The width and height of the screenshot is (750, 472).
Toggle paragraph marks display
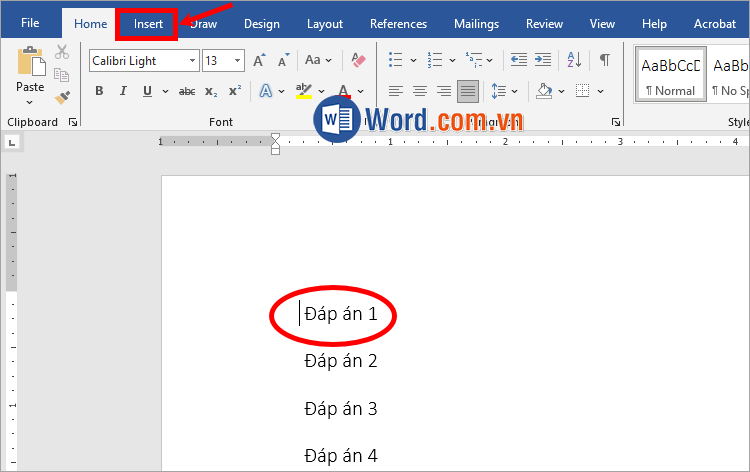tap(604, 60)
